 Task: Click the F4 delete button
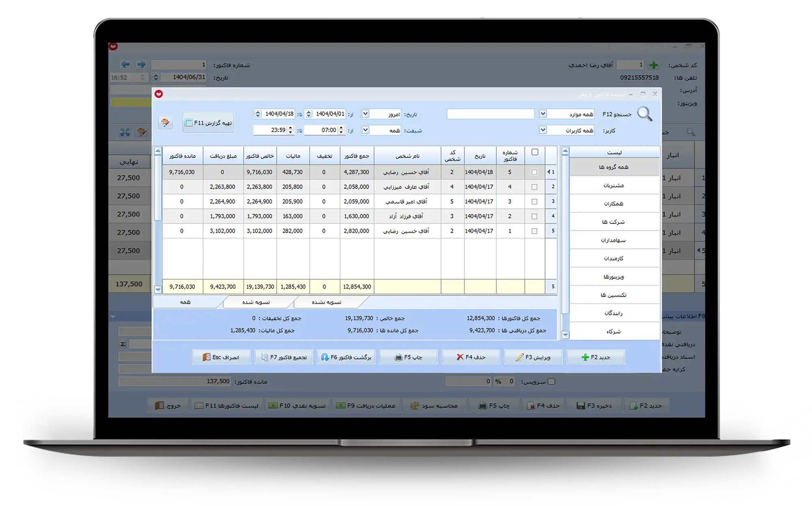tap(471, 357)
